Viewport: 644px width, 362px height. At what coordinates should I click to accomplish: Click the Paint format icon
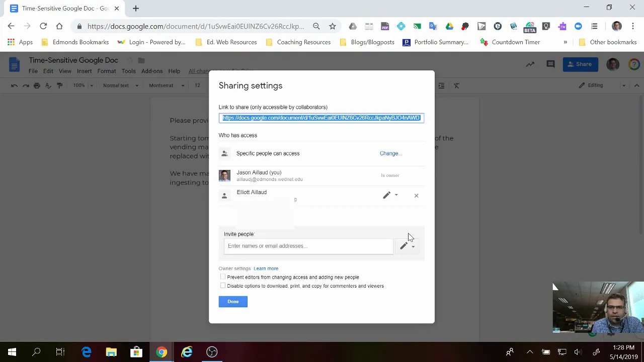[x=59, y=85]
